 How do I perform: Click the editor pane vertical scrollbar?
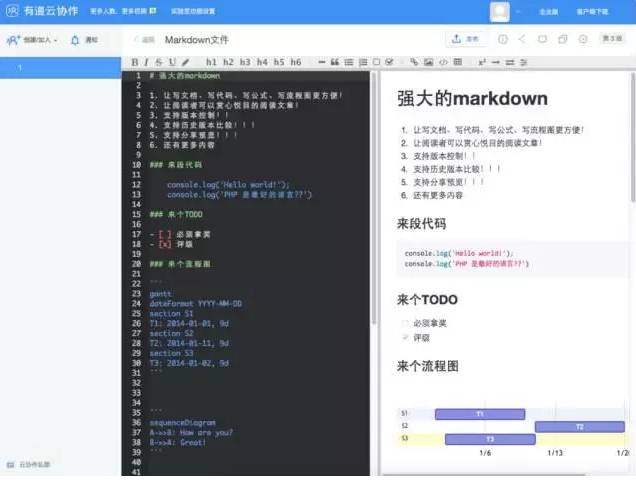coord(374,199)
